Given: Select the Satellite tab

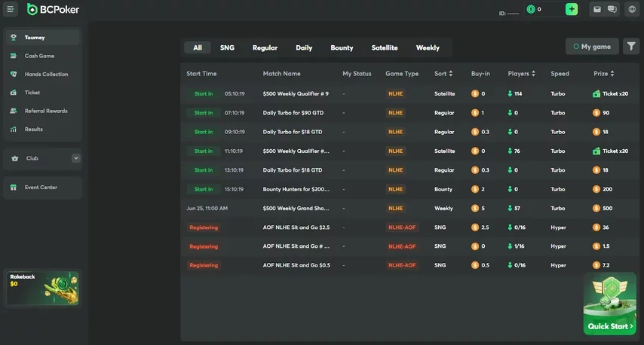Looking at the screenshot, I should [x=385, y=47].
